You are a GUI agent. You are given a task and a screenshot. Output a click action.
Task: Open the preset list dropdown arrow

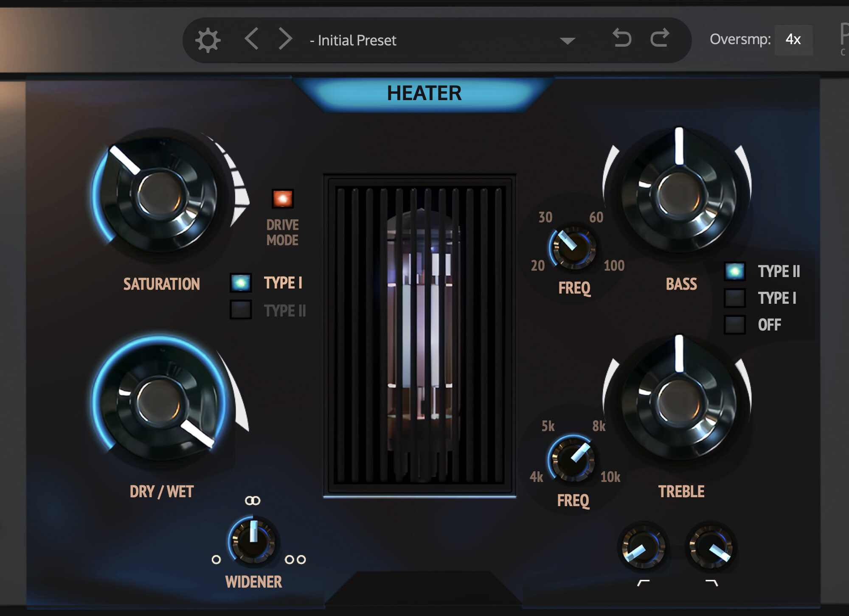pyautogui.click(x=568, y=41)
